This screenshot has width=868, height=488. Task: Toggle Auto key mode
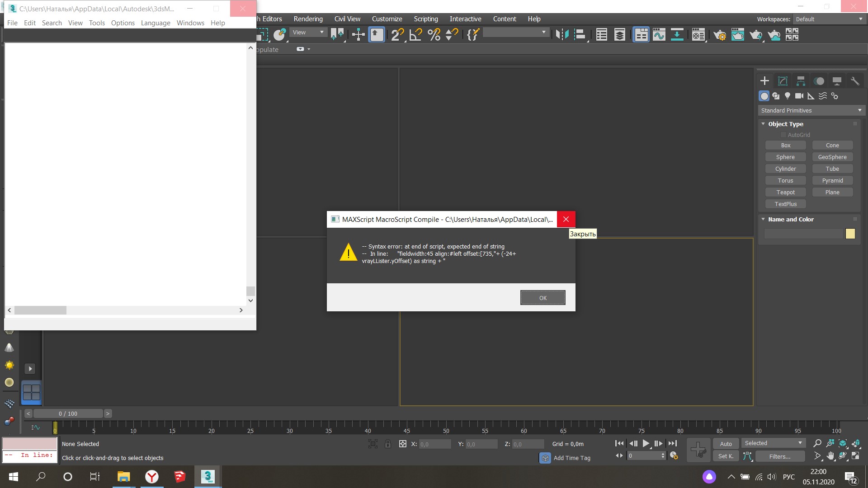pyautogui.click(x=726, y=444)
